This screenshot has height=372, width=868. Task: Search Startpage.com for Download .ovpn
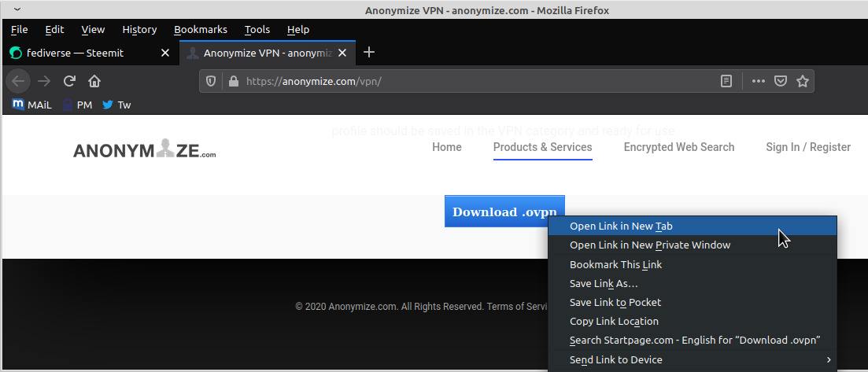(692, 340)
